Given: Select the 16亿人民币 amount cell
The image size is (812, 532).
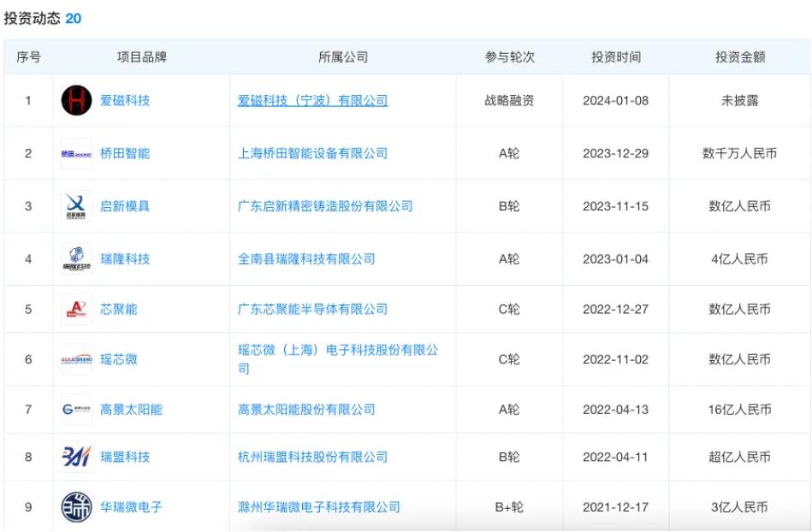Looking at the screenshot, I should click(740, 410).
